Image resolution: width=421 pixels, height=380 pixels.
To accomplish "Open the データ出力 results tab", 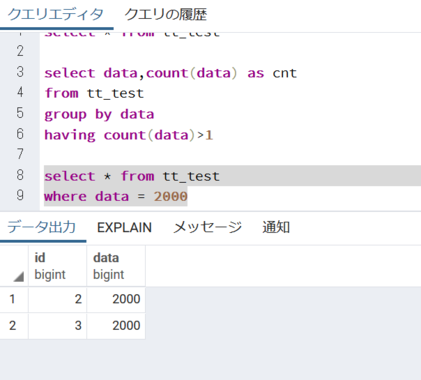I will point(42,227).
